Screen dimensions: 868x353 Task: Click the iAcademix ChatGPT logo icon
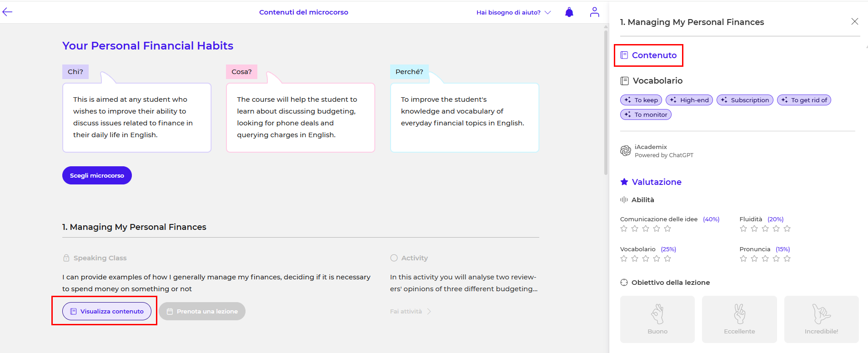point(626,151)
